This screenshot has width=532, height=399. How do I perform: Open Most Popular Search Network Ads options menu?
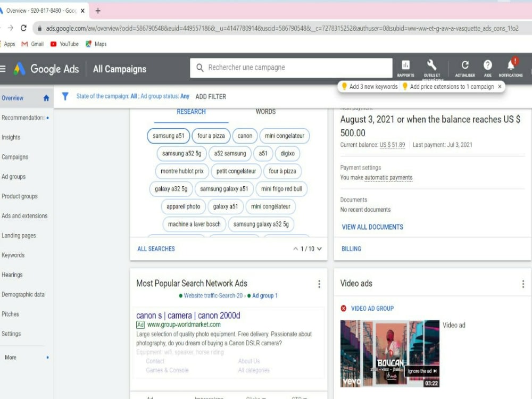(319, 284)
